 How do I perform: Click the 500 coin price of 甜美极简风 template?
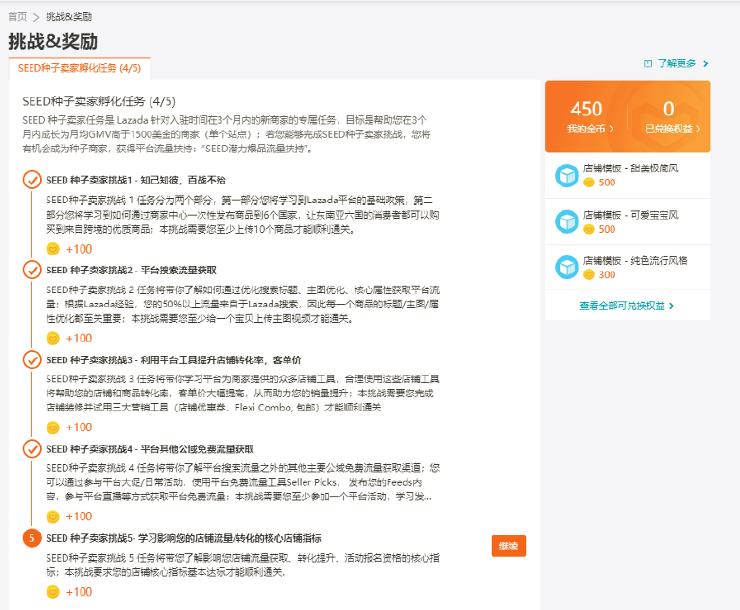point(606,183)
